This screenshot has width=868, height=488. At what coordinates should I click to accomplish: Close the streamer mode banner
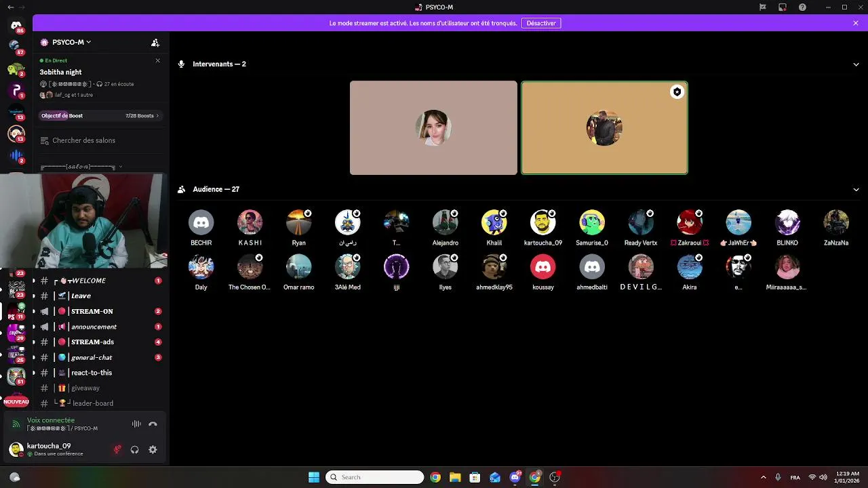pyautogui.click(x=856, y=23)
